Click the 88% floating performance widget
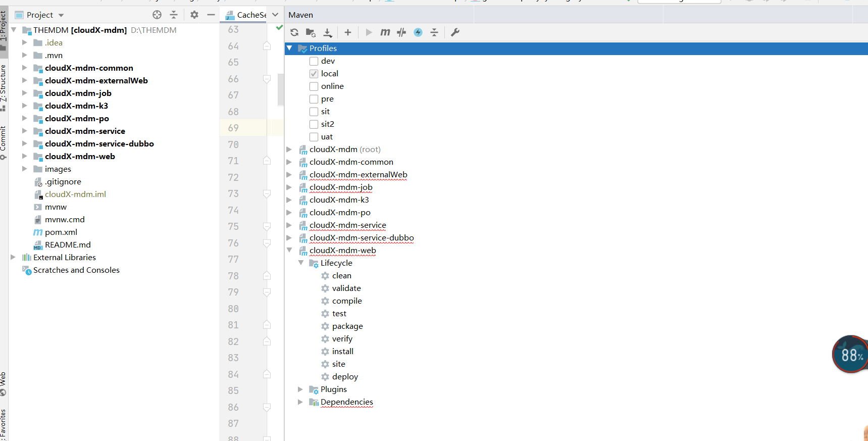This screenshot has height=441, width=868. tap(850, 354)
